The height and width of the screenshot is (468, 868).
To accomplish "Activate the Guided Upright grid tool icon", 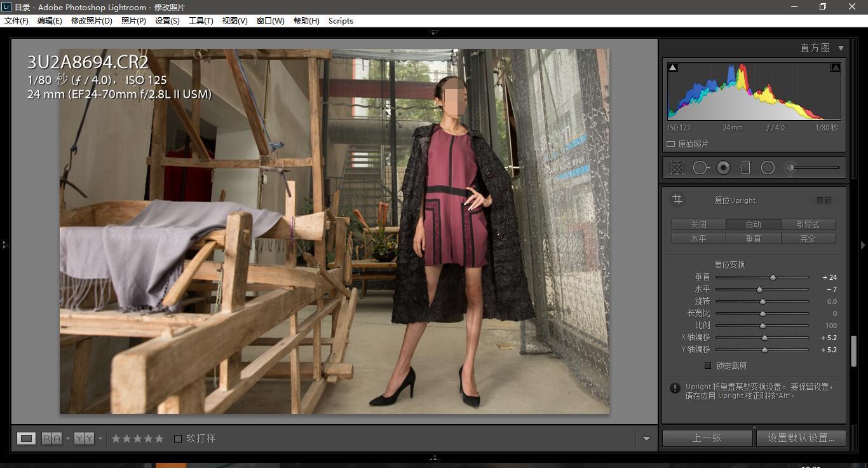I will click(x=677, y=200).
